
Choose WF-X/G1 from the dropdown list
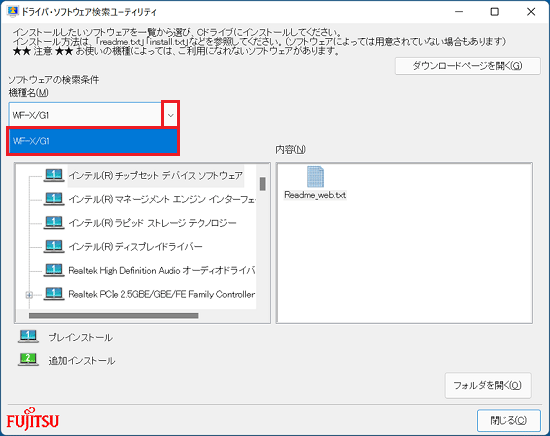(93, 141)
